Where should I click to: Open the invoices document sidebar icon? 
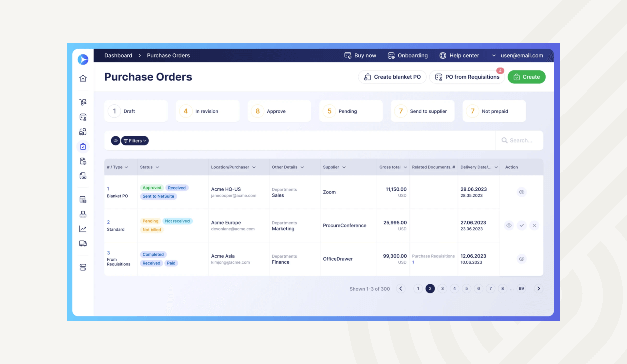[83, 161]
